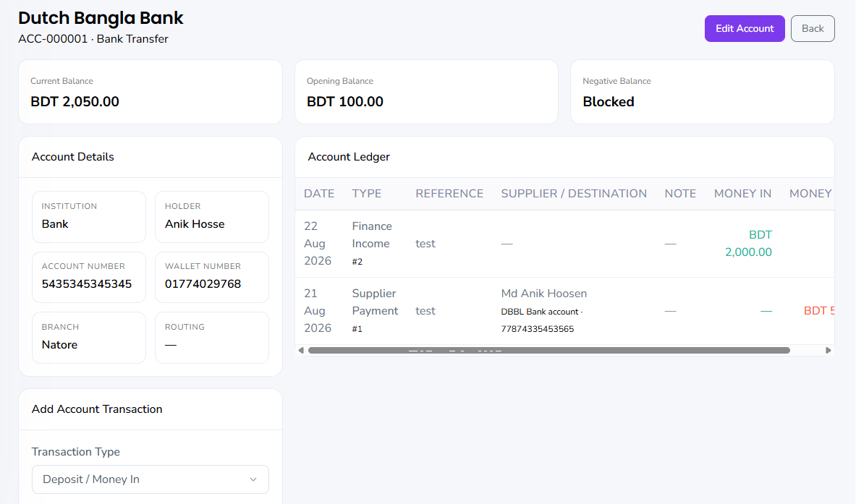
Task: Select the Current Balance BDT 2,050.00 value
Action: pos(75,101)
